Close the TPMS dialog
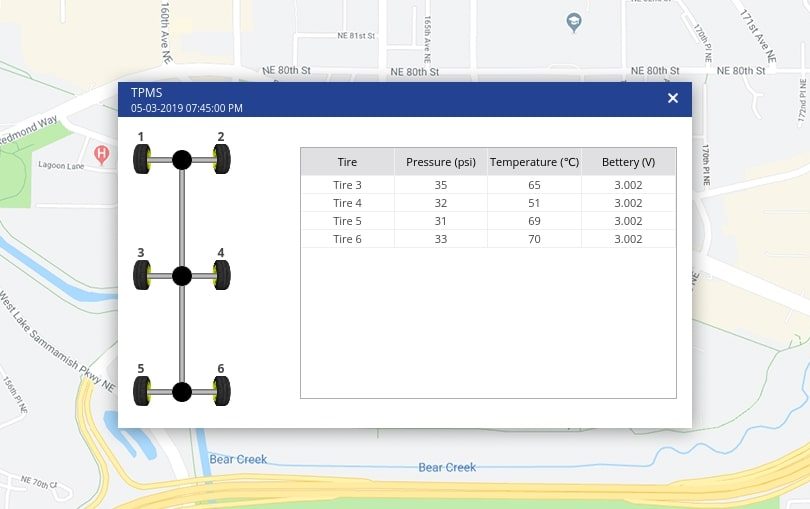810x509 pixels. click(x=673, y=98)
